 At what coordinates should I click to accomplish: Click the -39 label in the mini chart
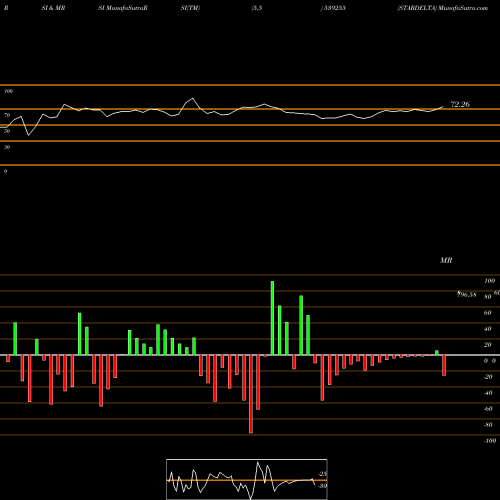tap(323, 486)
